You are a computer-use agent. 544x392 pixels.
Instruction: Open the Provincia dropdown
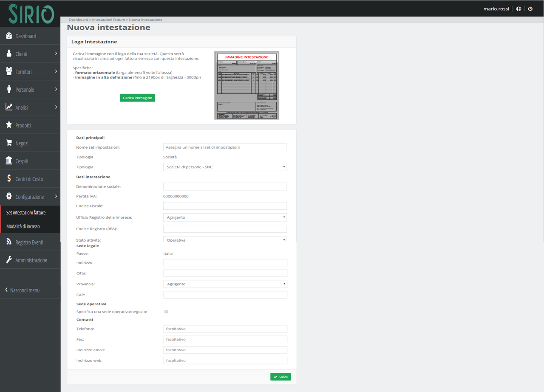coord(225,284)
